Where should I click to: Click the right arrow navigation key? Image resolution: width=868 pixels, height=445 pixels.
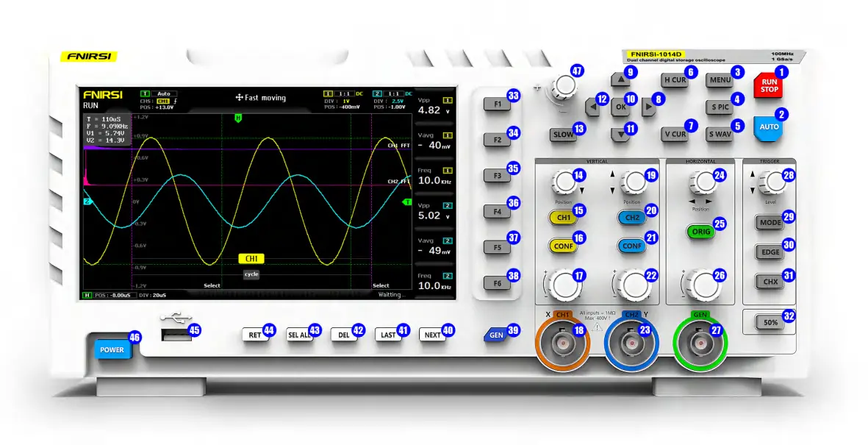(648, 107)
